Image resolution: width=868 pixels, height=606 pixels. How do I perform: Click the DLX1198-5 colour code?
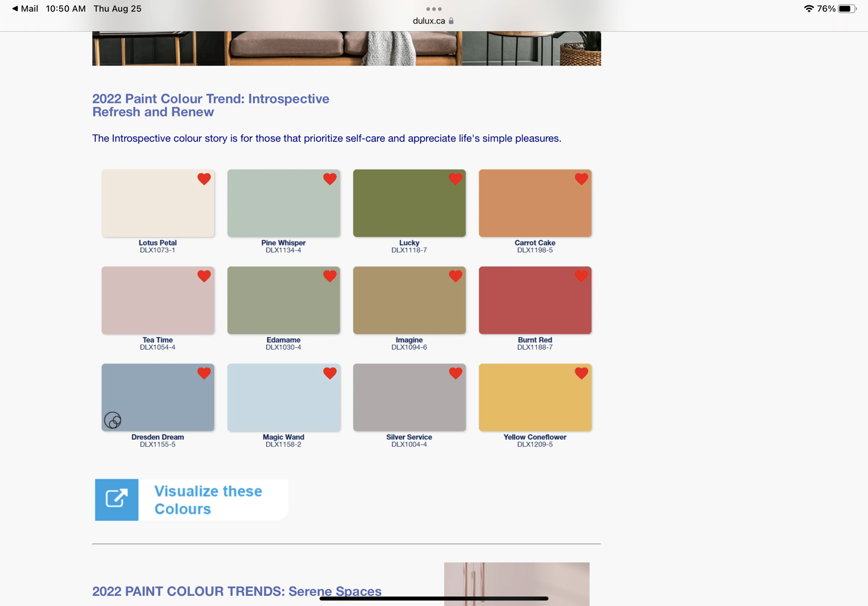coord(535,250)
